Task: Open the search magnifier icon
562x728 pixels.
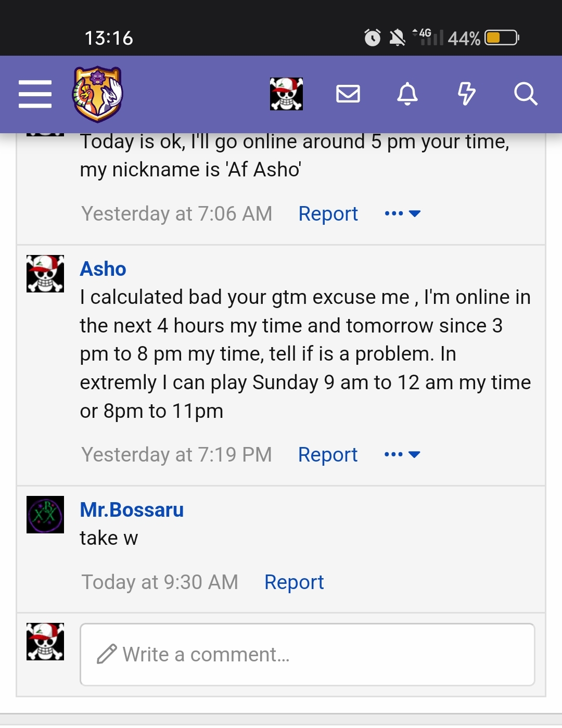Action: (526, 94)
